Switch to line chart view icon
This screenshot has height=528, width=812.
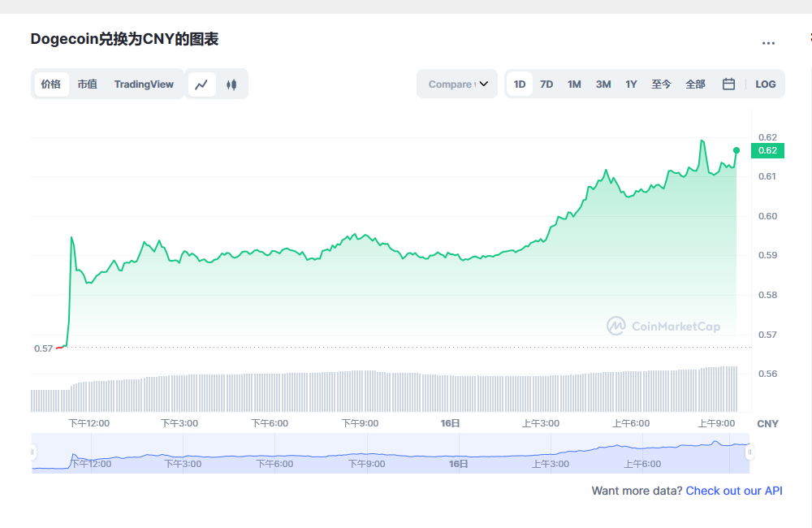[202, 84]
